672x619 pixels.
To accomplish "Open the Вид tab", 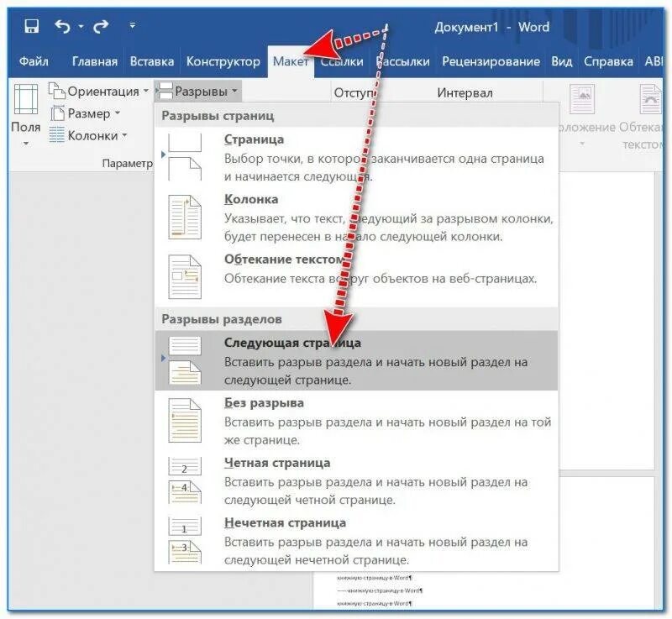I will point(561,61).
